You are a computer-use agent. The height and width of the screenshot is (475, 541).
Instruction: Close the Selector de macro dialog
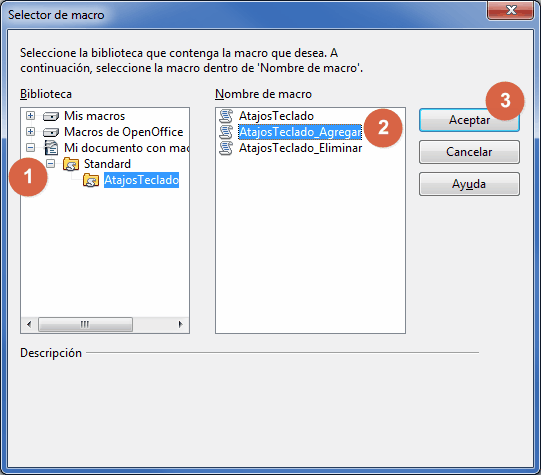(510, 10)
